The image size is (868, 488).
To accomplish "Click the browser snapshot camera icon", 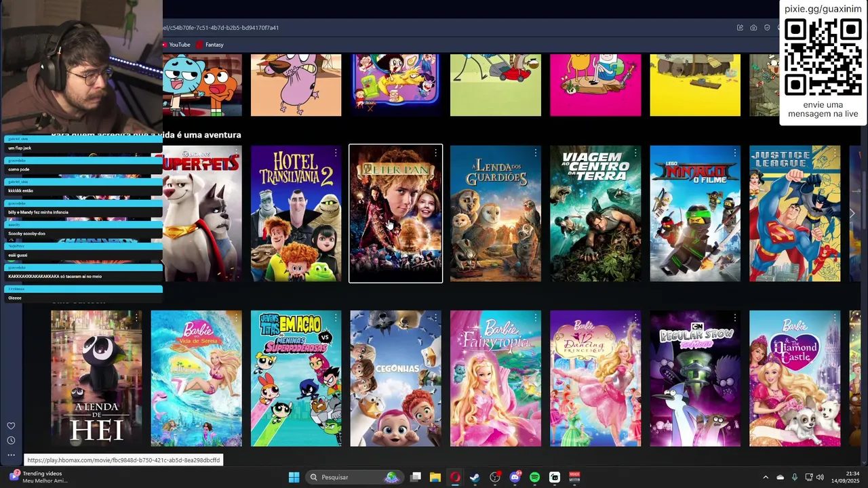I will (x=753, y=28).
